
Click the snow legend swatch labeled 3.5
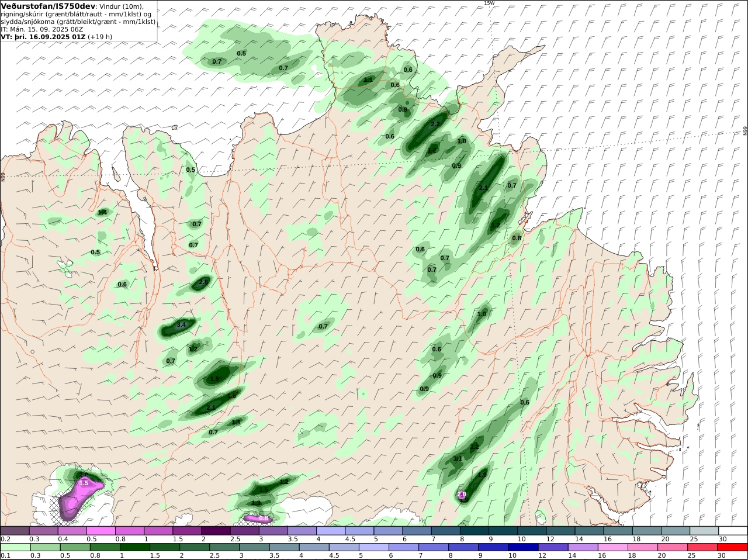tap(303, 530)
